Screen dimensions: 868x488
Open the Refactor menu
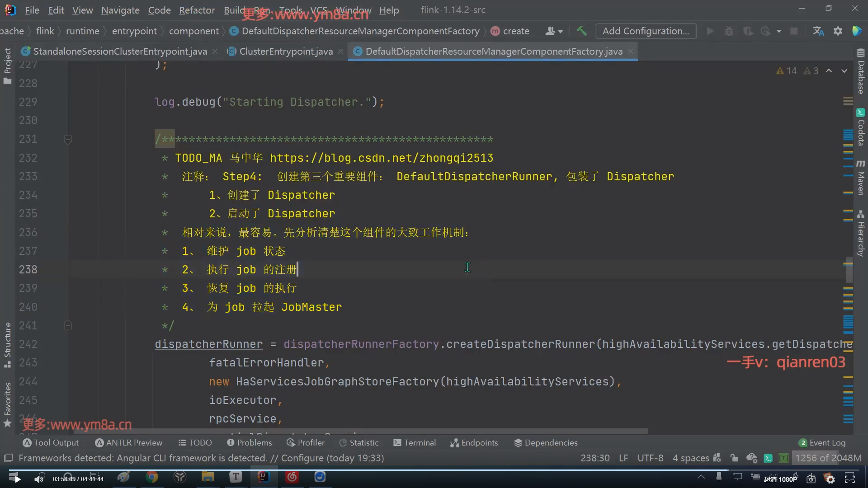[197, 10]
